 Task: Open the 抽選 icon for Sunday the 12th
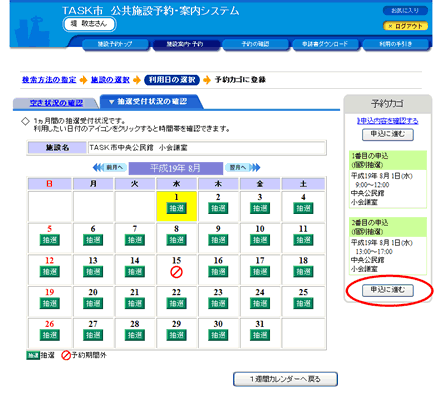coord(50,272)
